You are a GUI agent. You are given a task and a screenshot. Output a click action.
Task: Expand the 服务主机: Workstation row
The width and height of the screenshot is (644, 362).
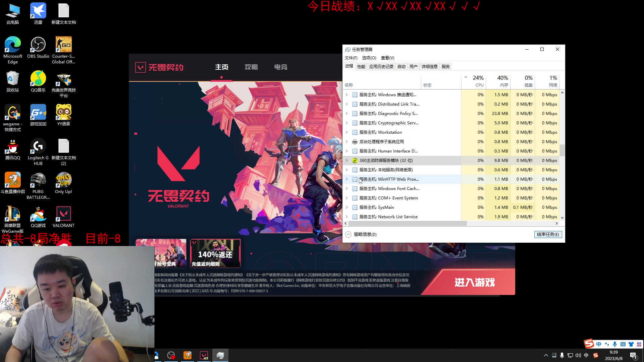coord(346,132)
